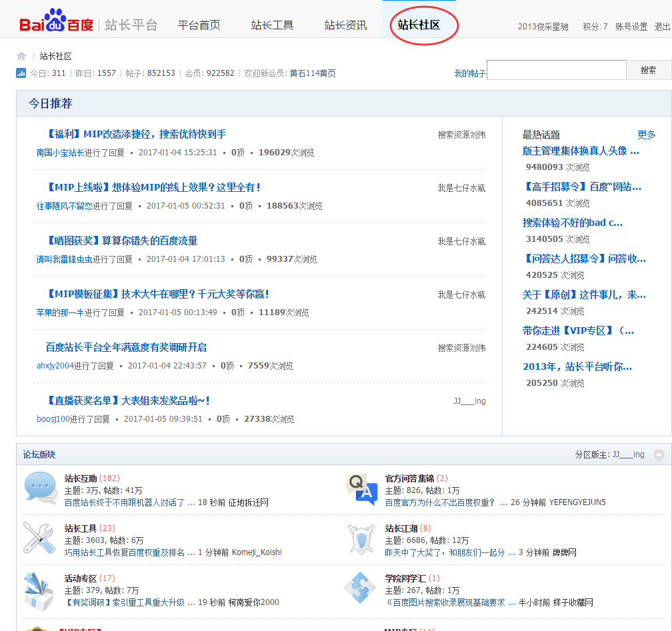Open the 平台首页 tab
Viewport: 672px width, 631px height.
coord(199,25)
